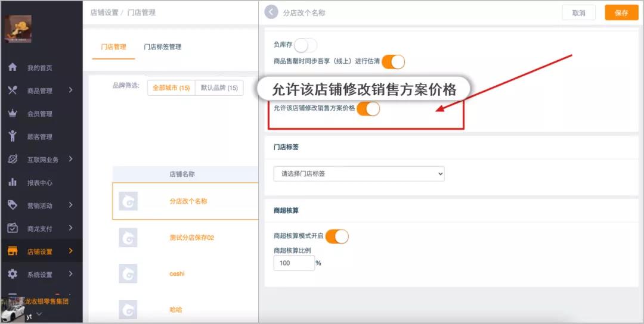Screen dimensions: 644x324
Task: Click the globe icon for 互联网业务
Action: coord(13,159)
